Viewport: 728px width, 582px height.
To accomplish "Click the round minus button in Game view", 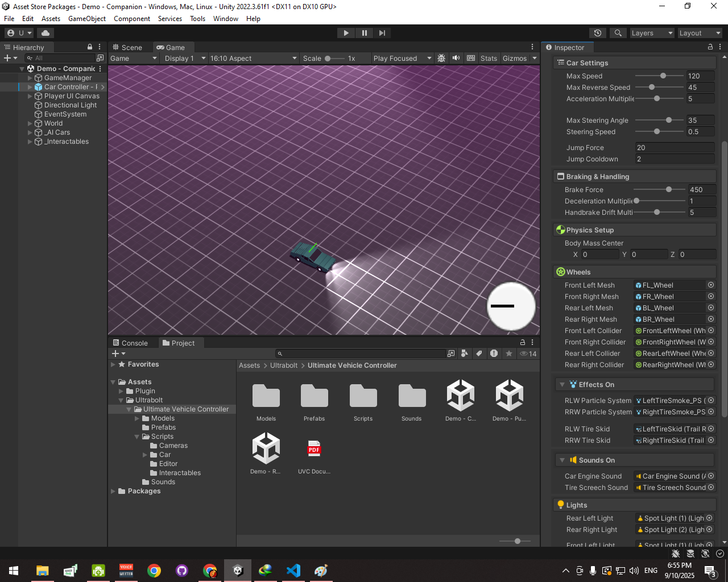I will pos(511,306).
